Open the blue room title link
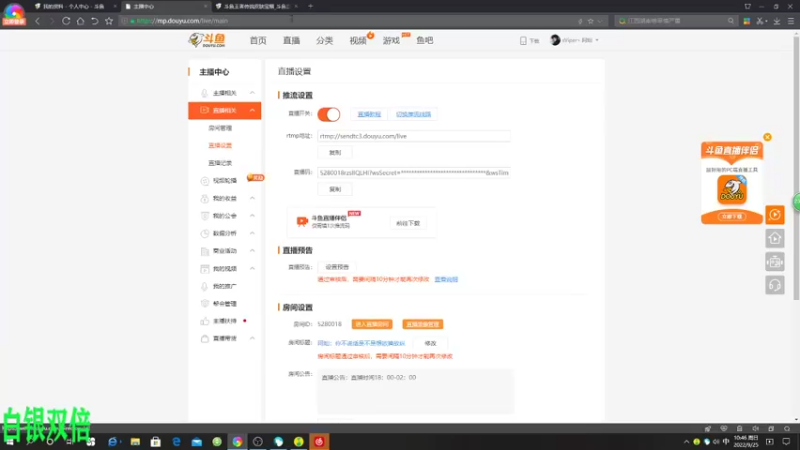Viewport: 800px width, 450px height. (x=361, y=343)
